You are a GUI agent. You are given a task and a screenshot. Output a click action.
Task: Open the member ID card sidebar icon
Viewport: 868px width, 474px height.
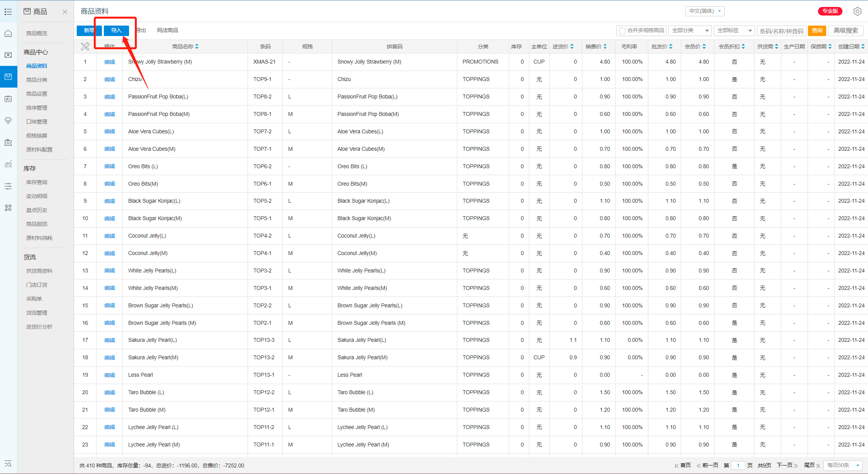(8, 99)
